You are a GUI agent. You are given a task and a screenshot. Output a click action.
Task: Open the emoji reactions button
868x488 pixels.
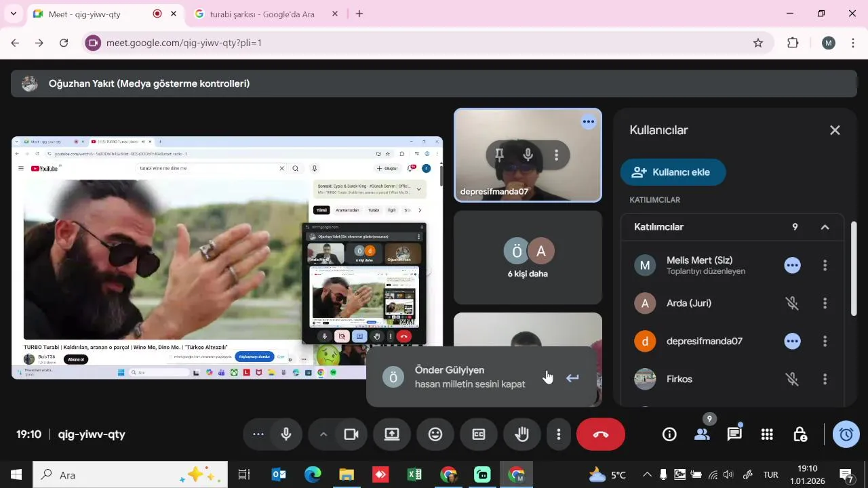coord(435,434)
